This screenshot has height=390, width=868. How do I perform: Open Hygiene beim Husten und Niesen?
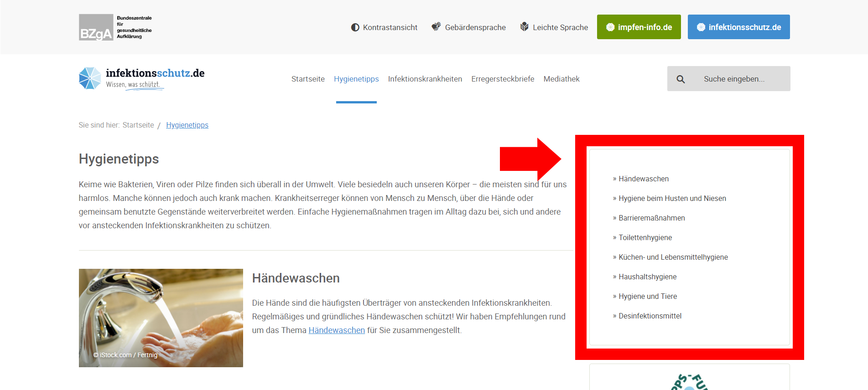tap(672, 198)
